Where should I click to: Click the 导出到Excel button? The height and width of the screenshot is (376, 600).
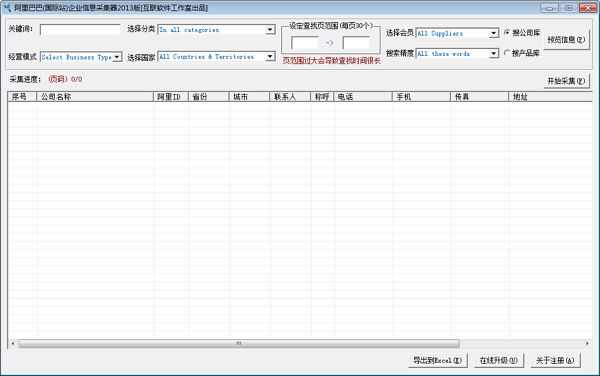(x=438, y=360)
